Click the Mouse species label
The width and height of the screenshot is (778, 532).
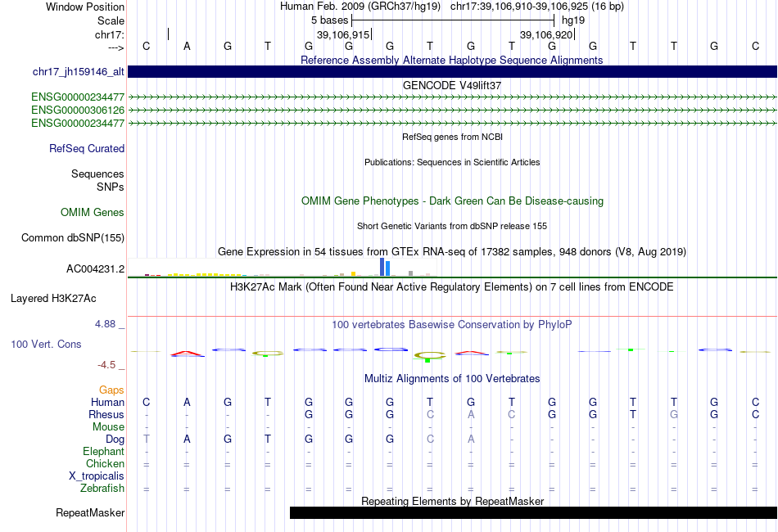(108, 427)
